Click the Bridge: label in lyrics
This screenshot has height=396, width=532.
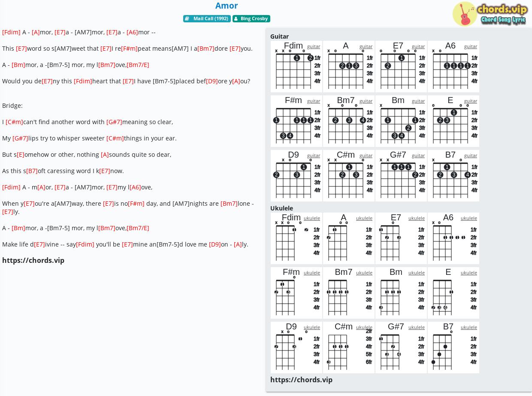tap(12, 106)
